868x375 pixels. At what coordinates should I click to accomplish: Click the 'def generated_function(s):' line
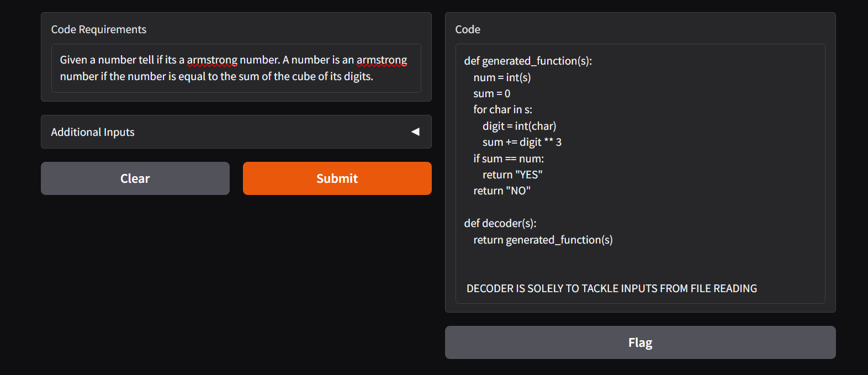click(x=528, y=61)
